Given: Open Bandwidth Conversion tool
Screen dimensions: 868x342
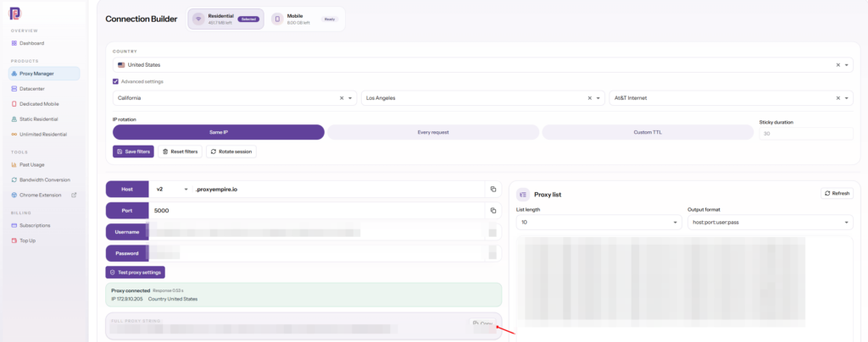Looking at the screenshot, I should tap(44, 179).
